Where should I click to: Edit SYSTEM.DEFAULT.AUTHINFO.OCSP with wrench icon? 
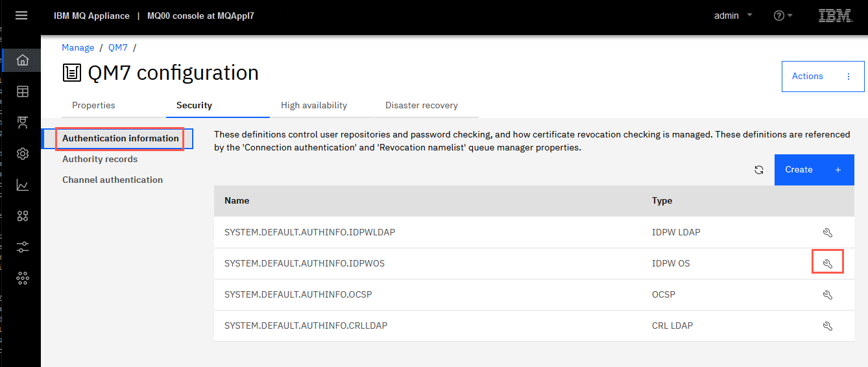point(827,294)
